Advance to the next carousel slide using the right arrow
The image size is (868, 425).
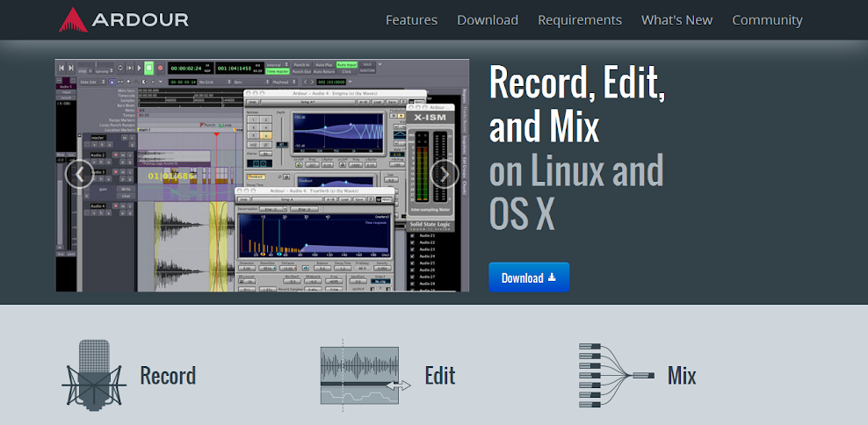click(x=445, y=175)
